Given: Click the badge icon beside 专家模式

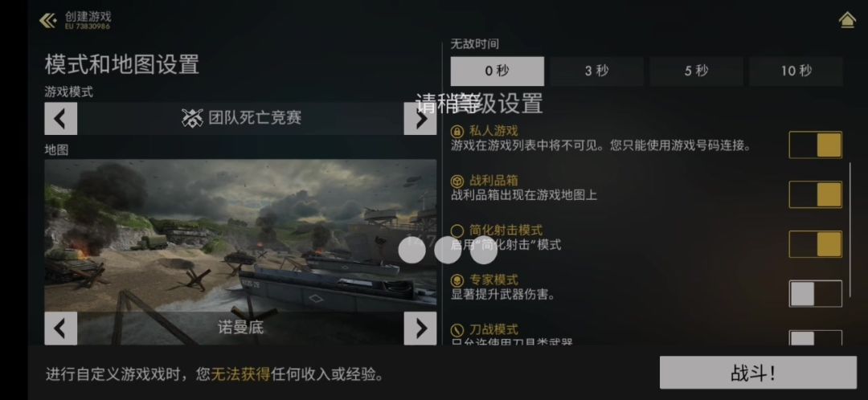Looking at the screenshot, I should pyautogui.click(x=457, y=280).
